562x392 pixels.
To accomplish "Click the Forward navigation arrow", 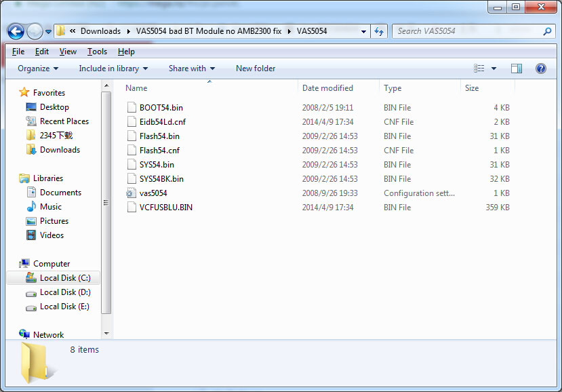I will [35, 32].
